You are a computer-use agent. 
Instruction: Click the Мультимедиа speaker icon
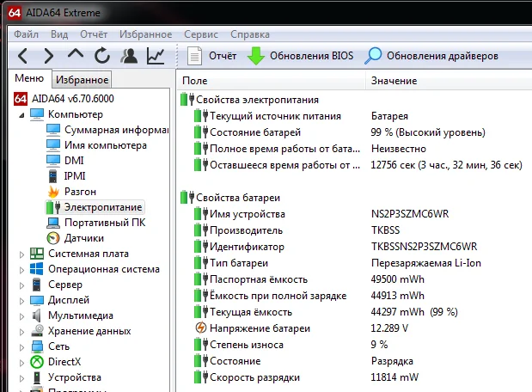pyautogui.click(x=37, y=315)
